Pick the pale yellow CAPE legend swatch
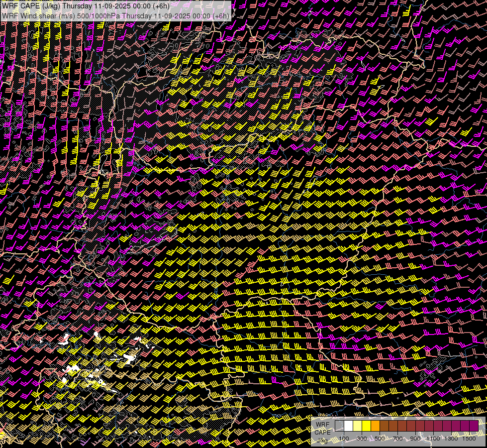The width and height of the screenshot is (487, 448). [357, 426]
